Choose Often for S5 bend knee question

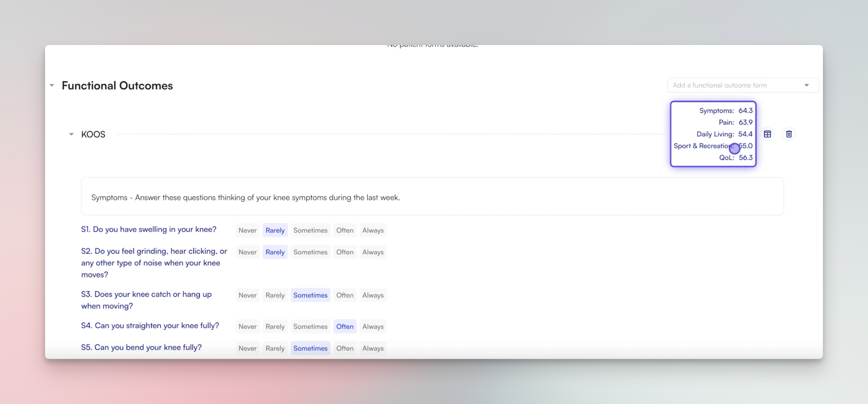(345, 348)
